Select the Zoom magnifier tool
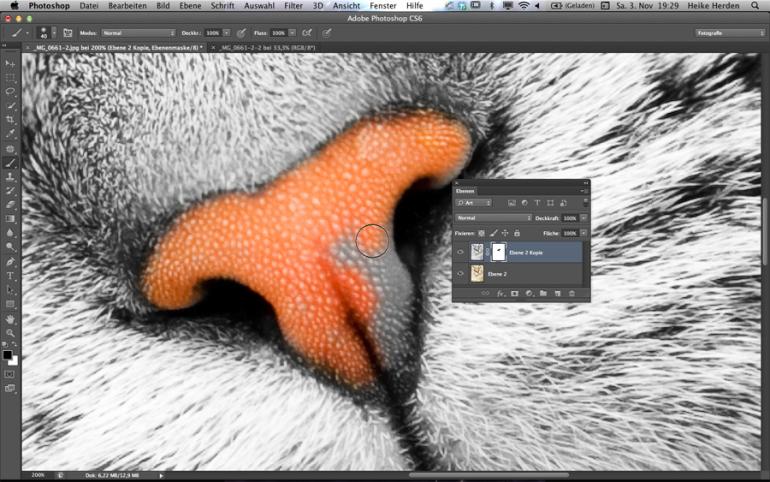The height and width of the screenshot is (482, 770). click(10, 333)
